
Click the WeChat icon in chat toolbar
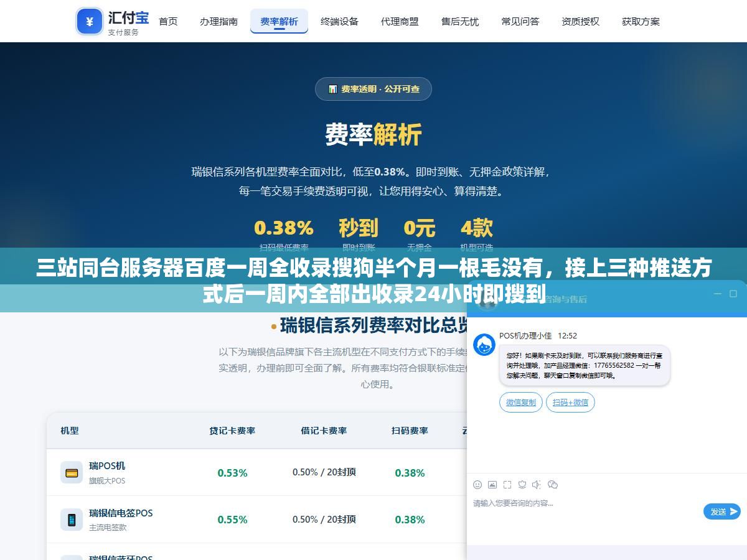coord(553,484)
